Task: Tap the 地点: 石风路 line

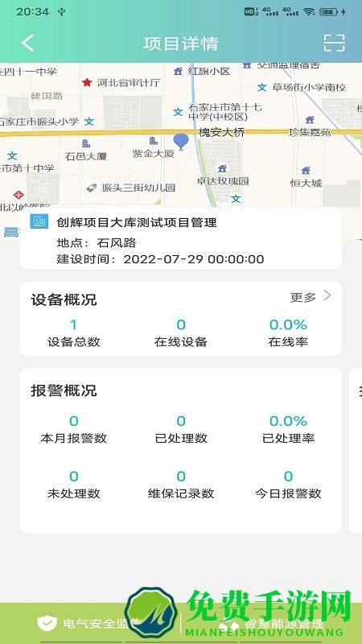Action: [97, 243]
